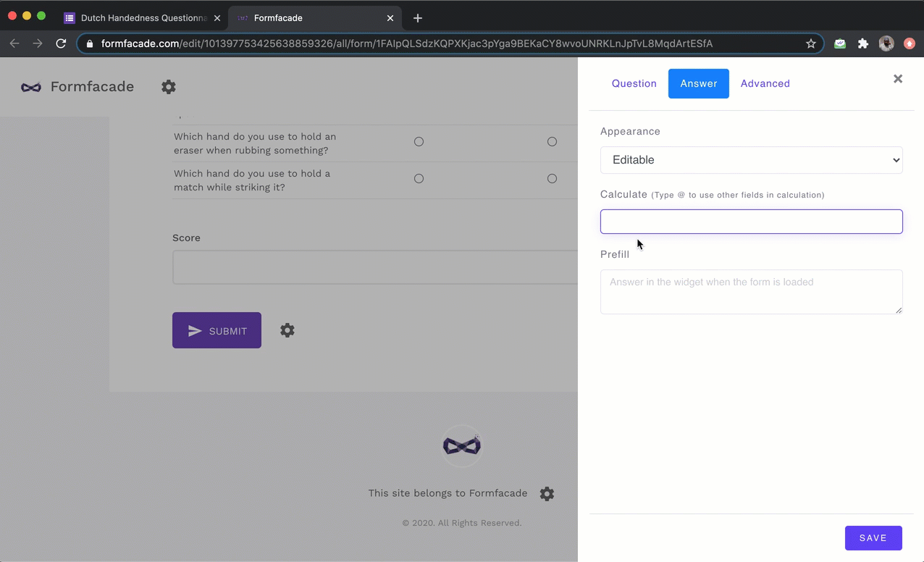Click the gear beside 'This site belongs to Formfacade'
Viewport: 924px width, 562px height.
point(547,493)
